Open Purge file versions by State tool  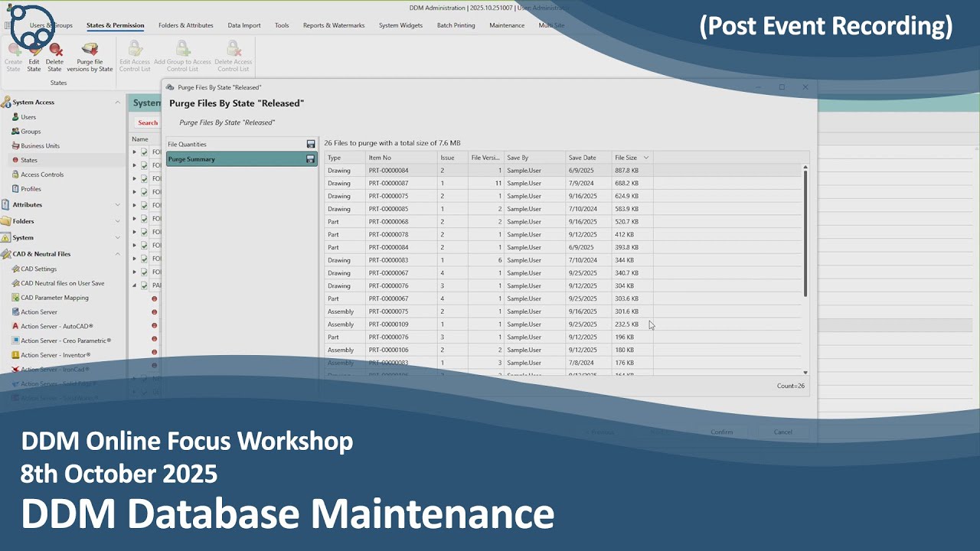click(x=90, y=57)
